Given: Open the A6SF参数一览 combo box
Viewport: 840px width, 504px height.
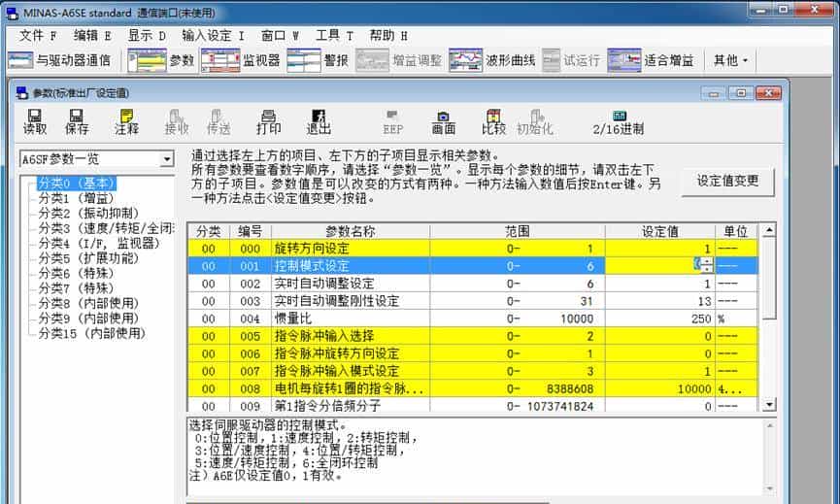Looking at the screenshot, I should click(x=97, y=159).
